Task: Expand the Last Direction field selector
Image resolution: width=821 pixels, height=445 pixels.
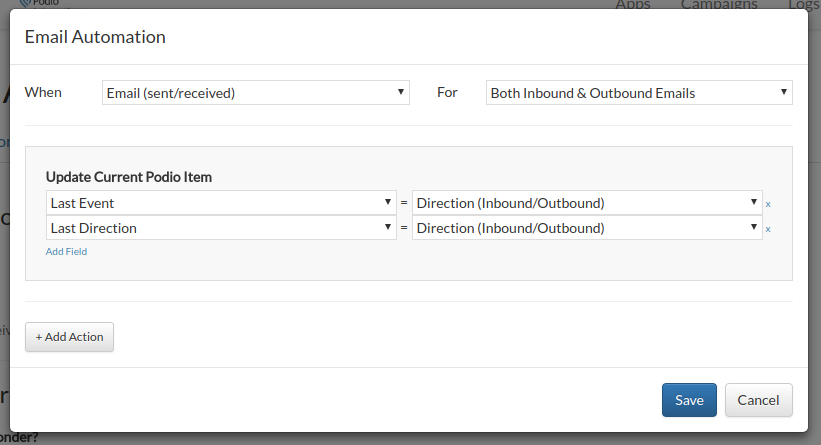Action: (221, 228)
